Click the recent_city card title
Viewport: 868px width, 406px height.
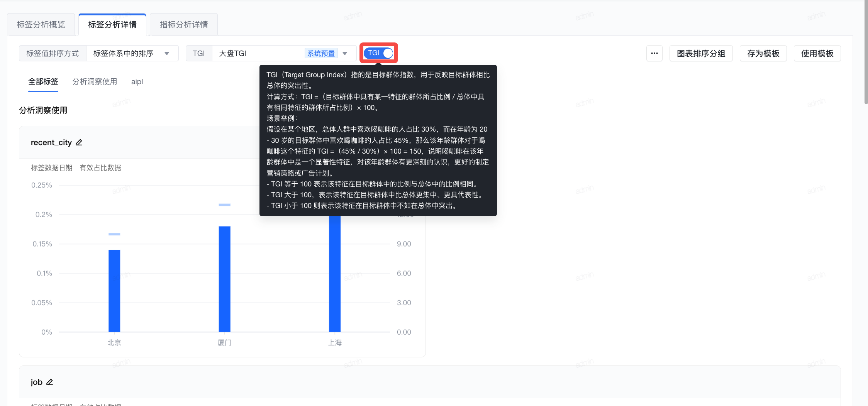click(51, 142)
